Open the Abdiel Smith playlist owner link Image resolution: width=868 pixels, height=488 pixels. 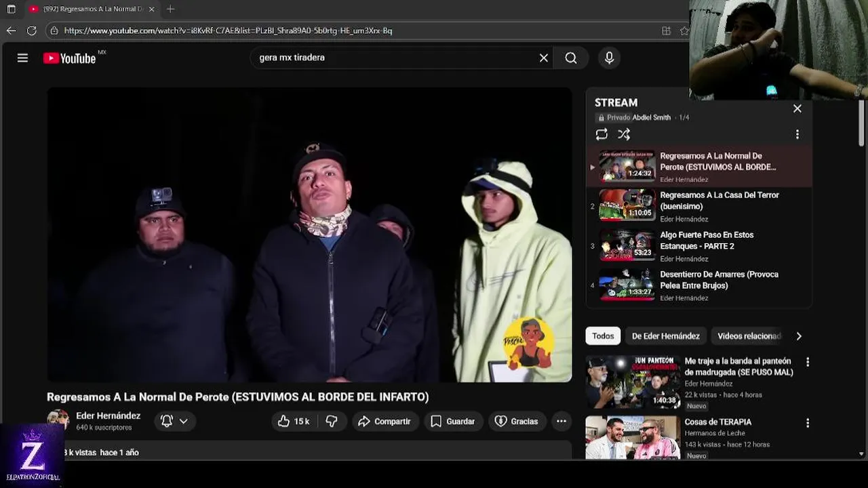tap(651, 117)
